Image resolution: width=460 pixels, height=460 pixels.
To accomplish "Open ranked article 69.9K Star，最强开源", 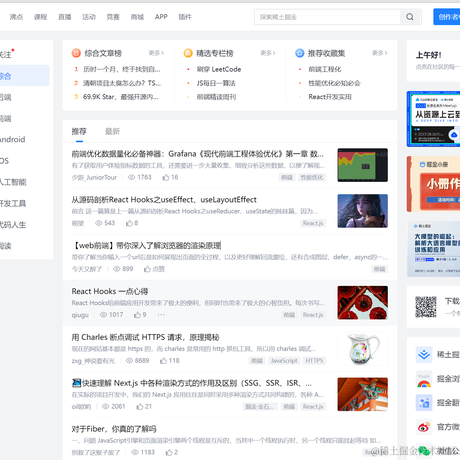I will [x=121, y=97].
